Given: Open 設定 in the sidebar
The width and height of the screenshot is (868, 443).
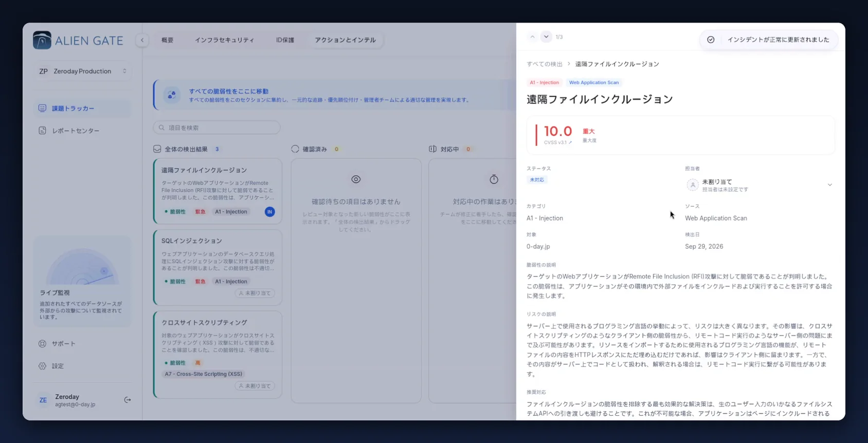Looking at the screenshot, I should 82,366.
